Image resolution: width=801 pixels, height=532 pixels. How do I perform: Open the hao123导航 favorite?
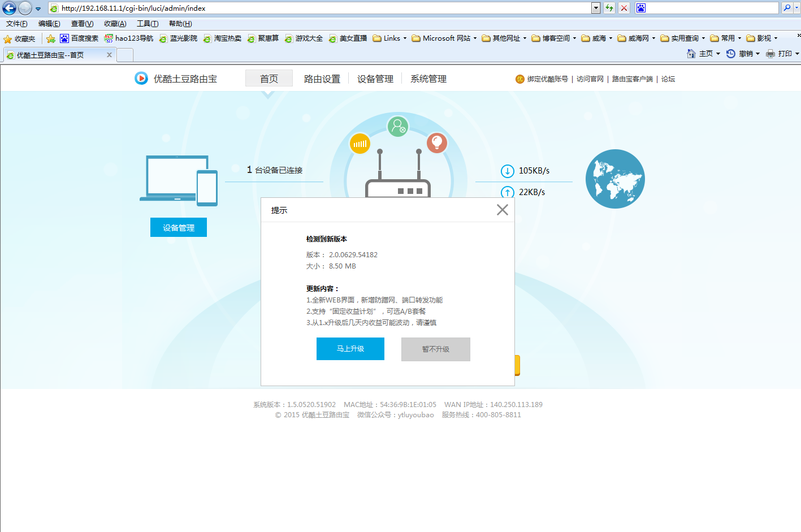click(129, 38)
